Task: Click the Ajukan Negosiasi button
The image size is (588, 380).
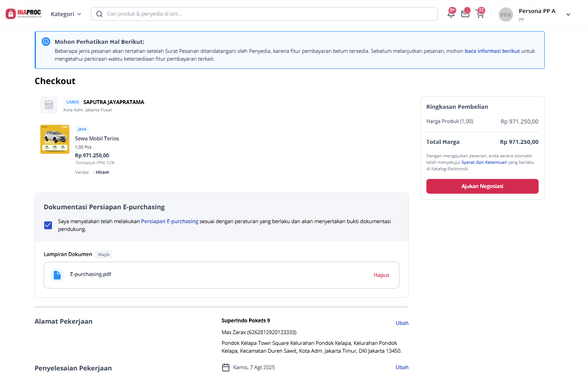Action: coord(482,186)
